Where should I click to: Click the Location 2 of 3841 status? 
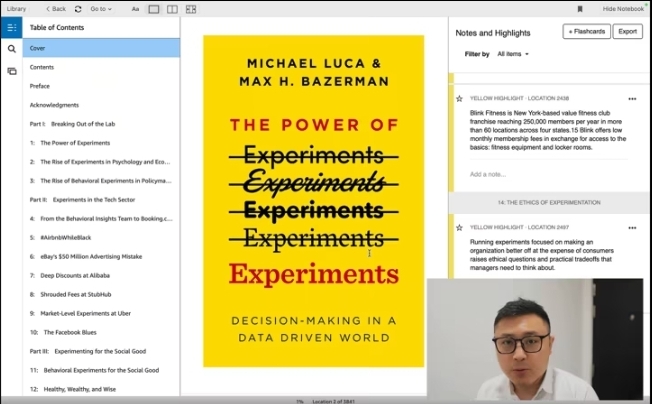click(333, 402)
